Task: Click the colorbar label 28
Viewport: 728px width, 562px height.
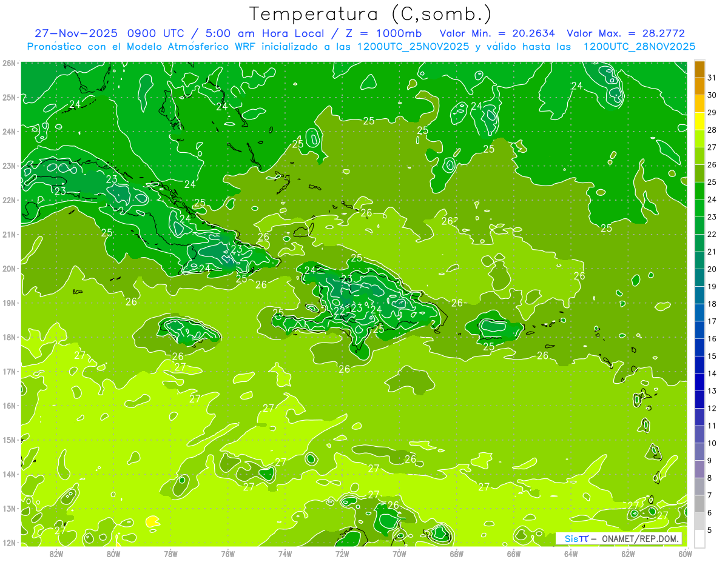Action: click(712, 130)
